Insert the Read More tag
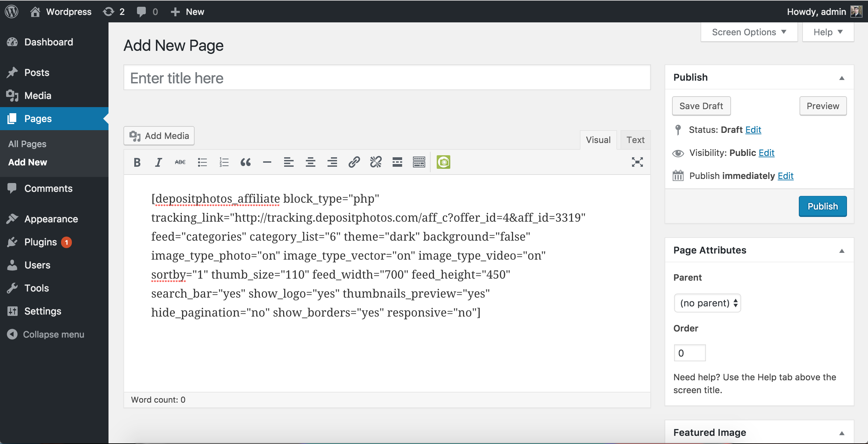 pyautogui.click(x=397, y=162)
